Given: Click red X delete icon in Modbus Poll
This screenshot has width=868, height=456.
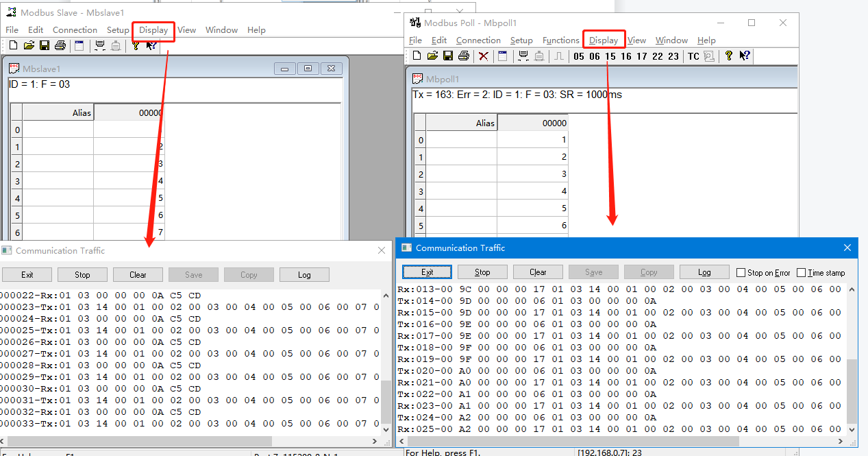Looking at the screenshot, I should click(x=484, y=56).
